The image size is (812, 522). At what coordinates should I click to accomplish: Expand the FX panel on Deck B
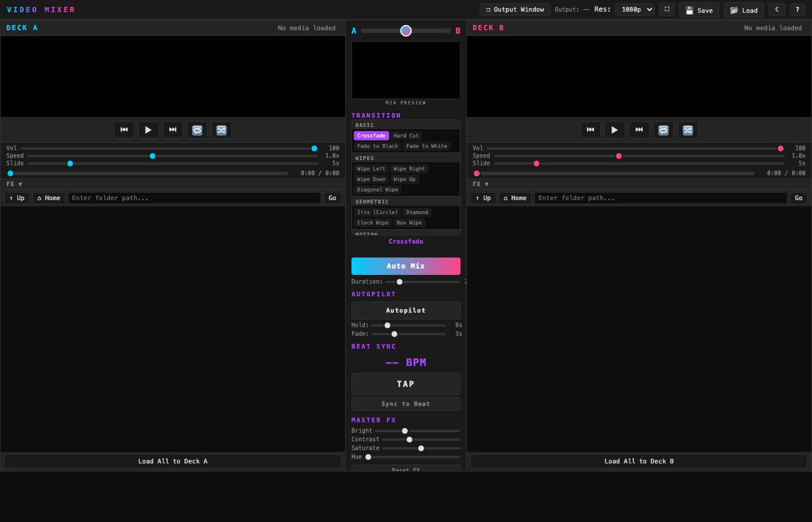(480, 184)
